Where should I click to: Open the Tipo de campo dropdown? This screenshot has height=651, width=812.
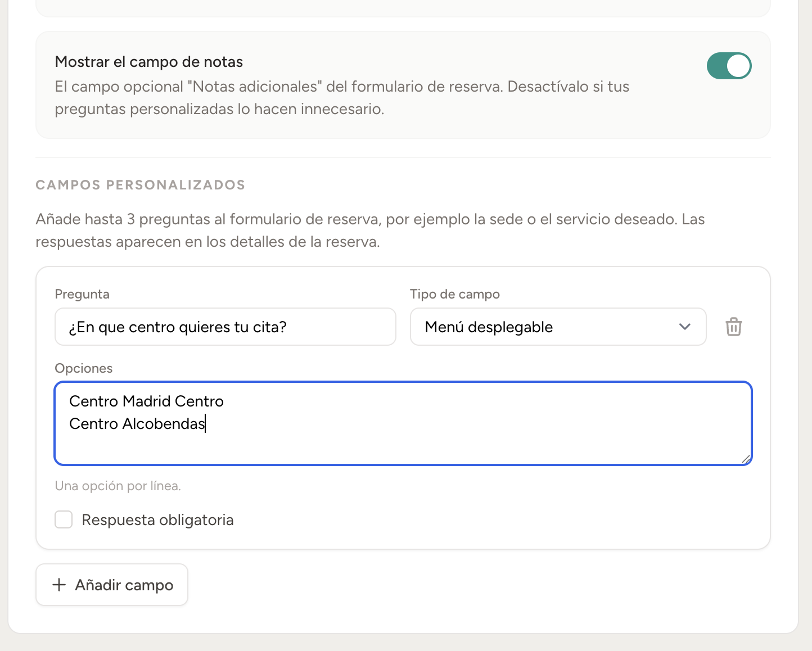click(x=558, y=327)
